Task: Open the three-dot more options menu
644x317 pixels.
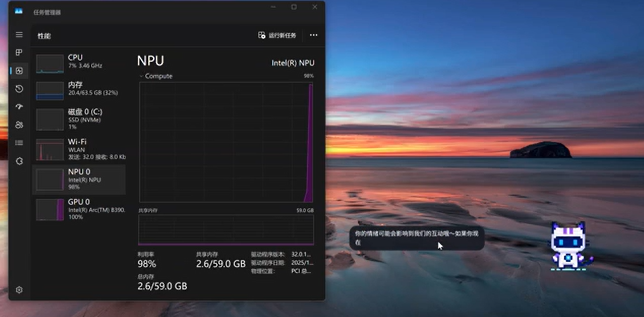Action: (314, 35)
